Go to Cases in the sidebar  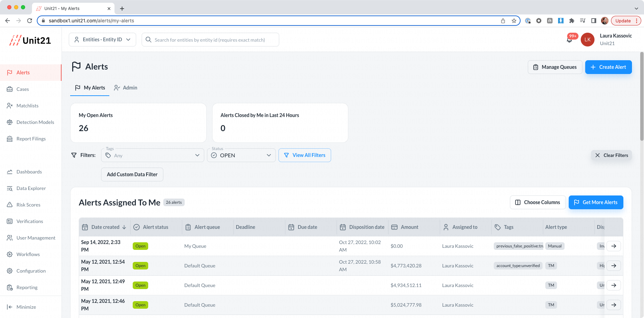point(31,89)
